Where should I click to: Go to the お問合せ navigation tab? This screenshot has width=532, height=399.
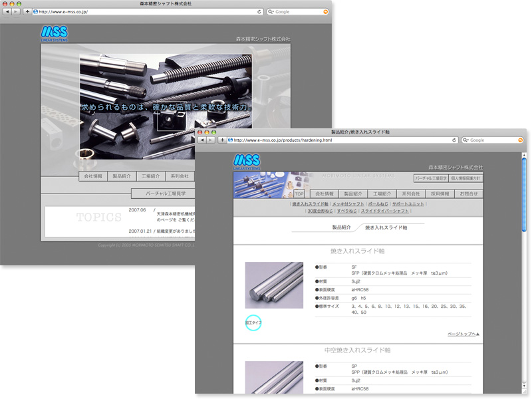pyautogui.click(x=468, y=194)
